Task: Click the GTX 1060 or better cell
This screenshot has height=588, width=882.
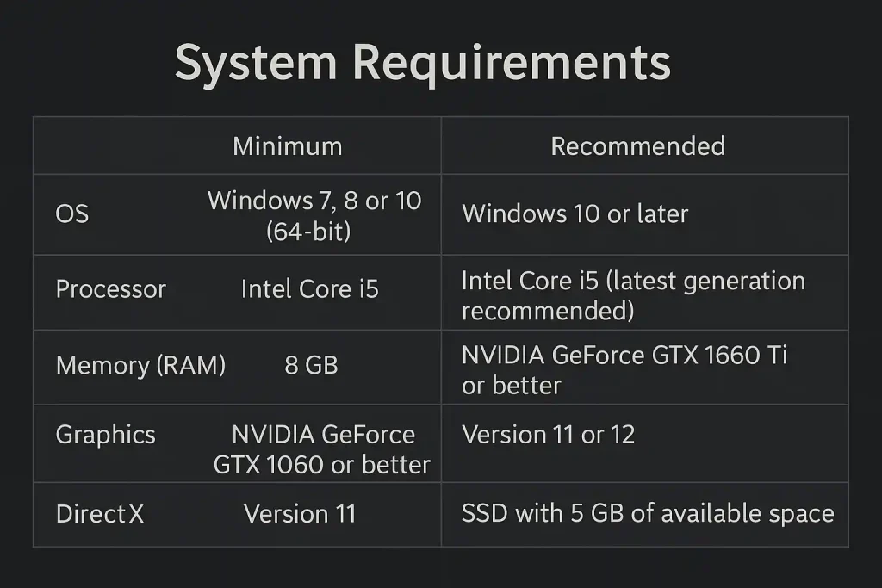Action: click(322, 449)
